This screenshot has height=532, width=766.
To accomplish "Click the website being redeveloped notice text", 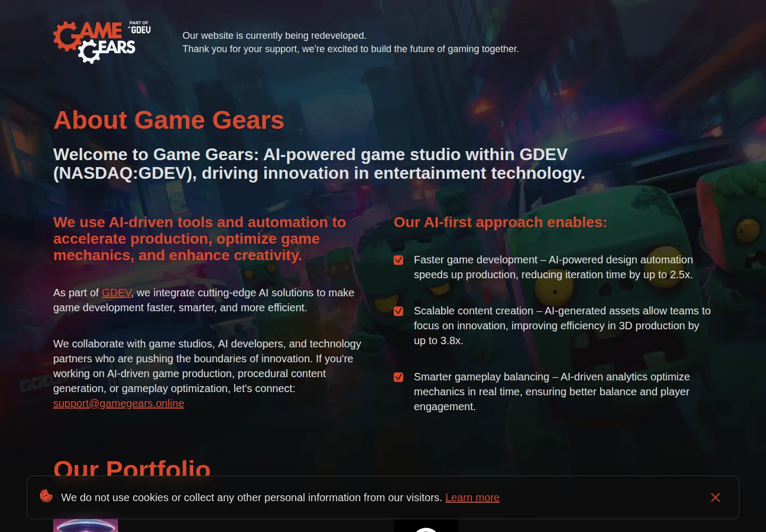I will click(351, 42).
